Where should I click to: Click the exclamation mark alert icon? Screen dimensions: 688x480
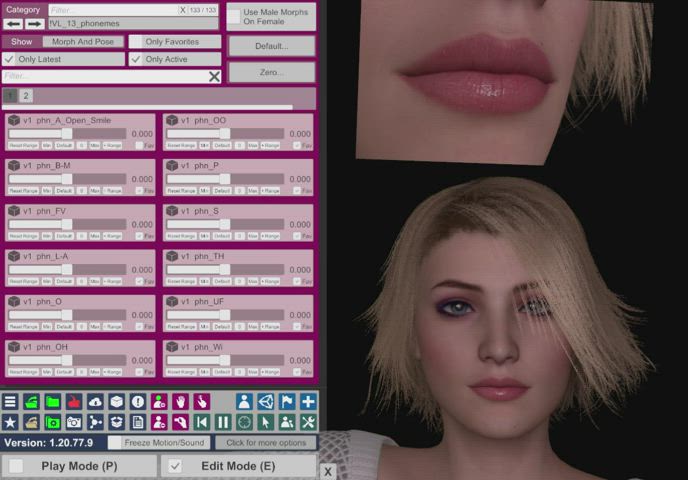click(x=138, y=401)
